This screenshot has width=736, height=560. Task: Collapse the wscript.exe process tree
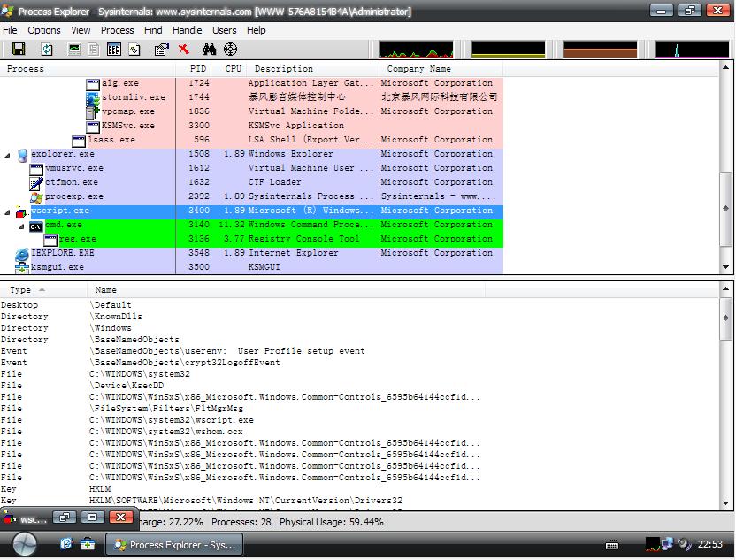8,211
